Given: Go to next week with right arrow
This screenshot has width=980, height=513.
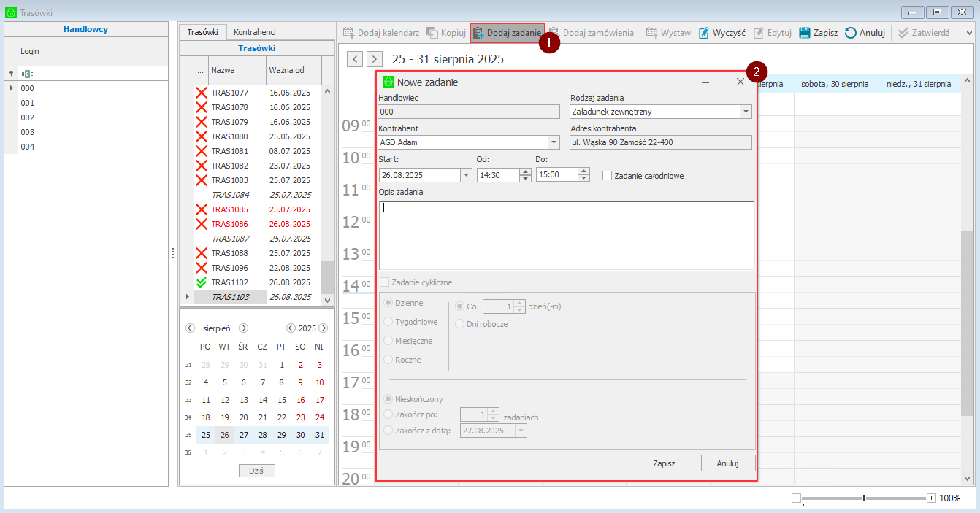Looking at the screenshot, I should [374, 59].
